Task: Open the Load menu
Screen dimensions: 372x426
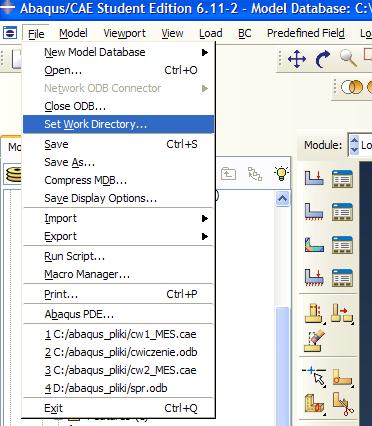Action: pos(211,33)
